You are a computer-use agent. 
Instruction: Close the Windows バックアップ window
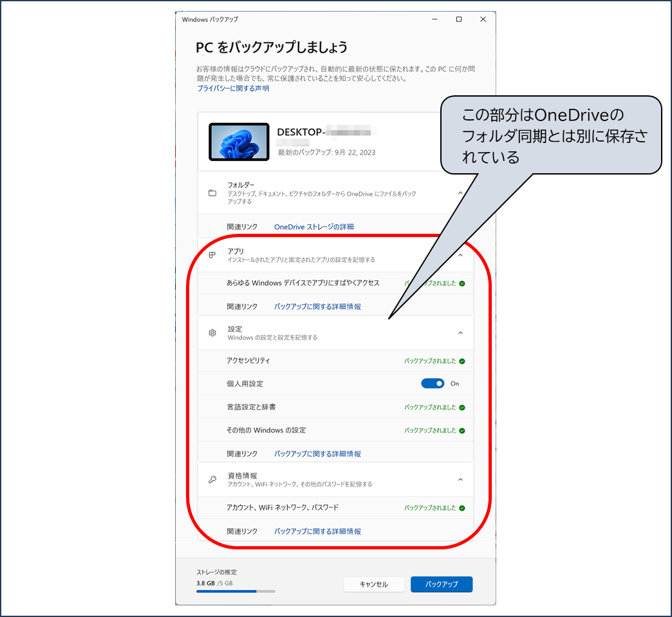(483, 19)
